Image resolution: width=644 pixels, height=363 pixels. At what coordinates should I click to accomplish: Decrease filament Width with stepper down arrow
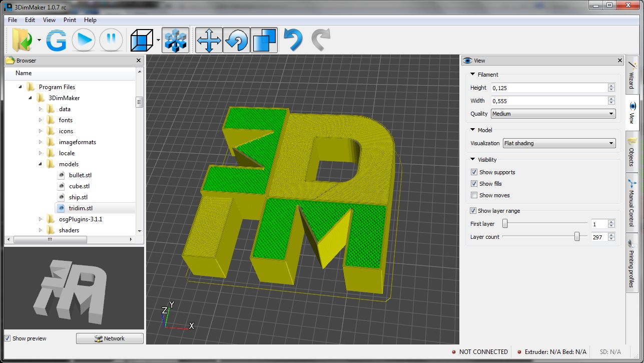611,103
